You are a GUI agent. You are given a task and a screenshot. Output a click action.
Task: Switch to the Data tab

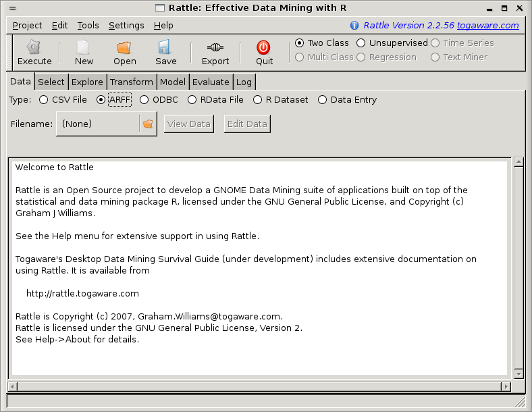pos(20,82)
